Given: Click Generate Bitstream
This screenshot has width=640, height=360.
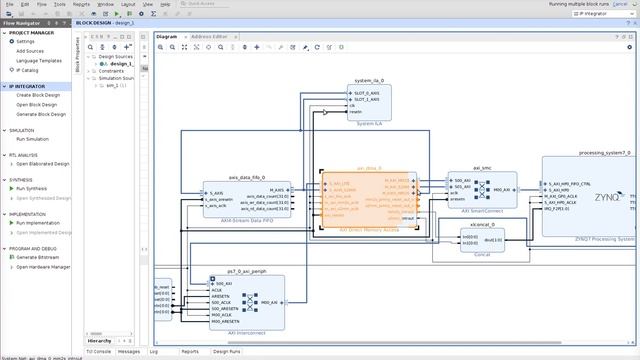Looking at the screenshot, I should pyautogui.click(x=38, y=257).
